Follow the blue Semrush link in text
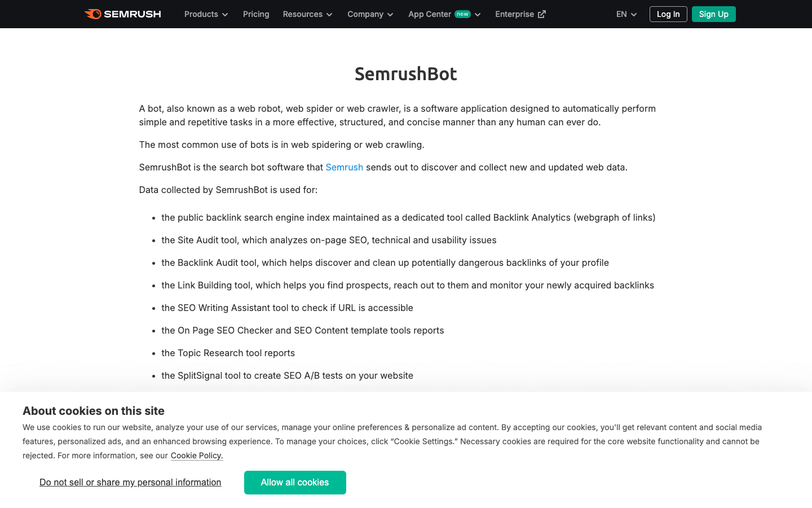Viewport: 812px width, 508px height. click(x=344, y=167)
